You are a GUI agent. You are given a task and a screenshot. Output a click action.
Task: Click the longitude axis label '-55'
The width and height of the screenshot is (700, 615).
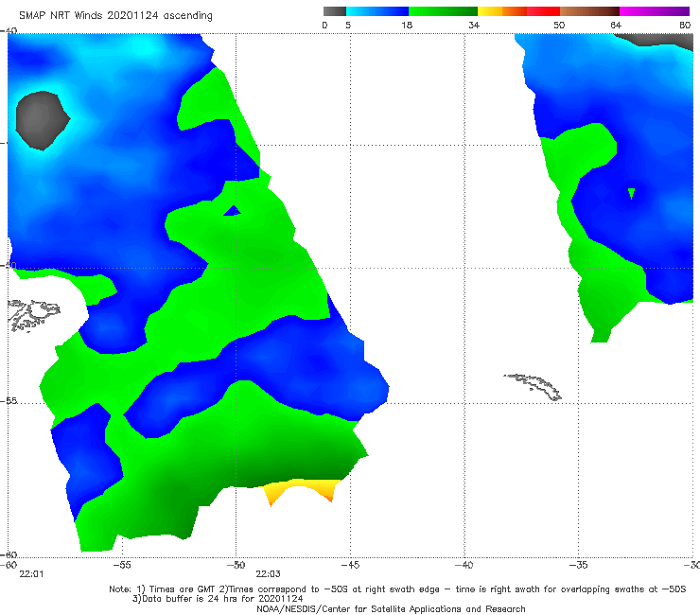coord(122,565)
